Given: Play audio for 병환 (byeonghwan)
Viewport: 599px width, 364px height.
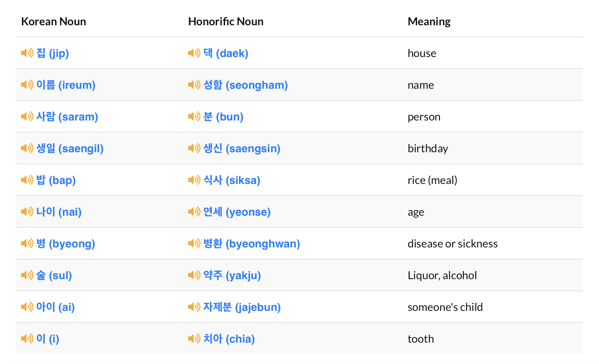Looking at the screenshot, I should point(194,244).
